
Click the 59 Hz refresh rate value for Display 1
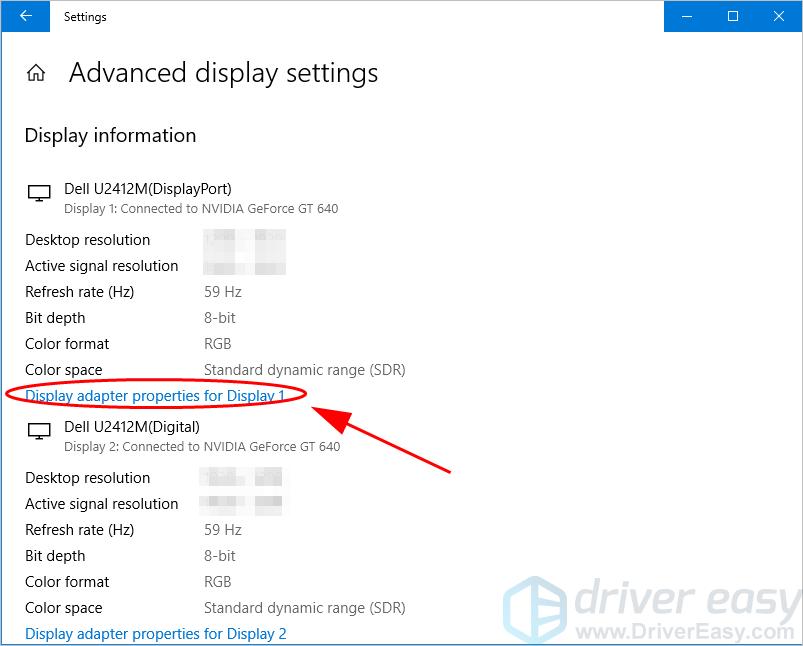point(222,292)
